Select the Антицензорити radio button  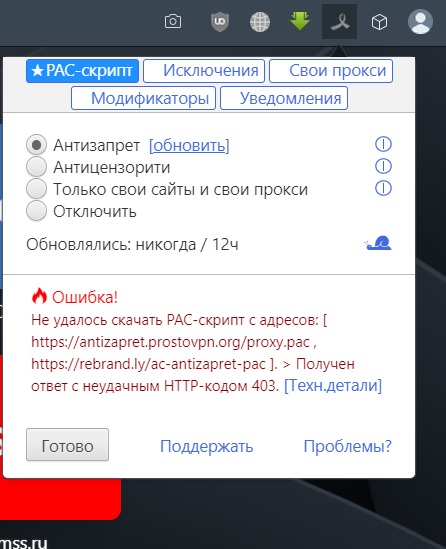(x=36, y=167)
